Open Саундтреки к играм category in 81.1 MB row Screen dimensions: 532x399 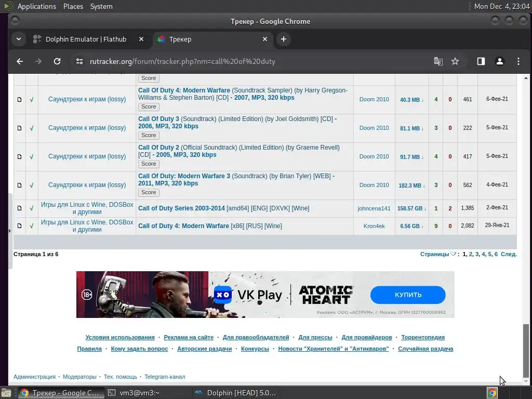pyautogui.click(x=87, y=128)
